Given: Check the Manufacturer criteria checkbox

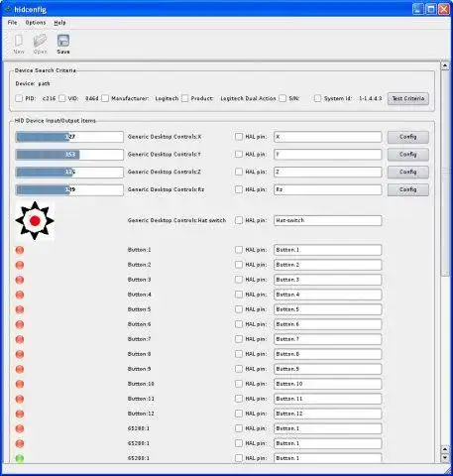Looking at the screenshot, I should [105, 98].
